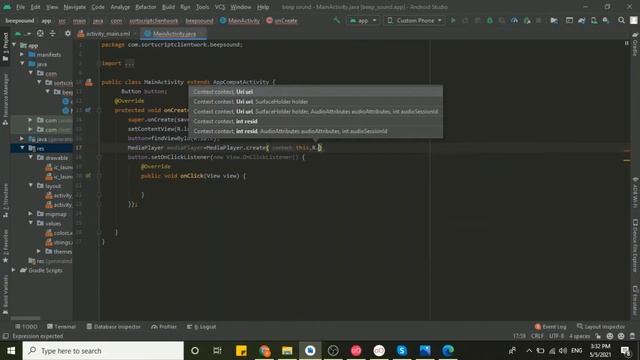Open the VCS menu
640x360 pixels.
tap(220, 7)
